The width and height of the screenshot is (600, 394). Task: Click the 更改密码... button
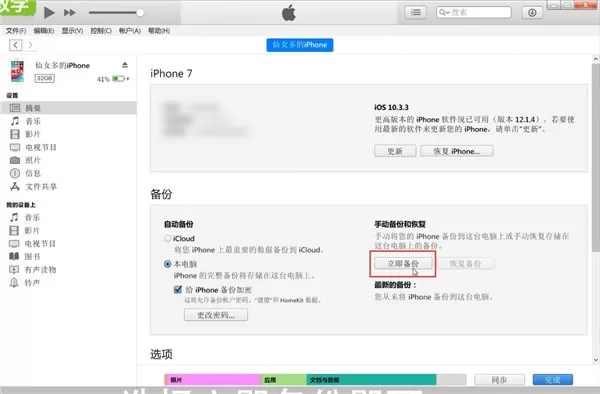point(216,315)
